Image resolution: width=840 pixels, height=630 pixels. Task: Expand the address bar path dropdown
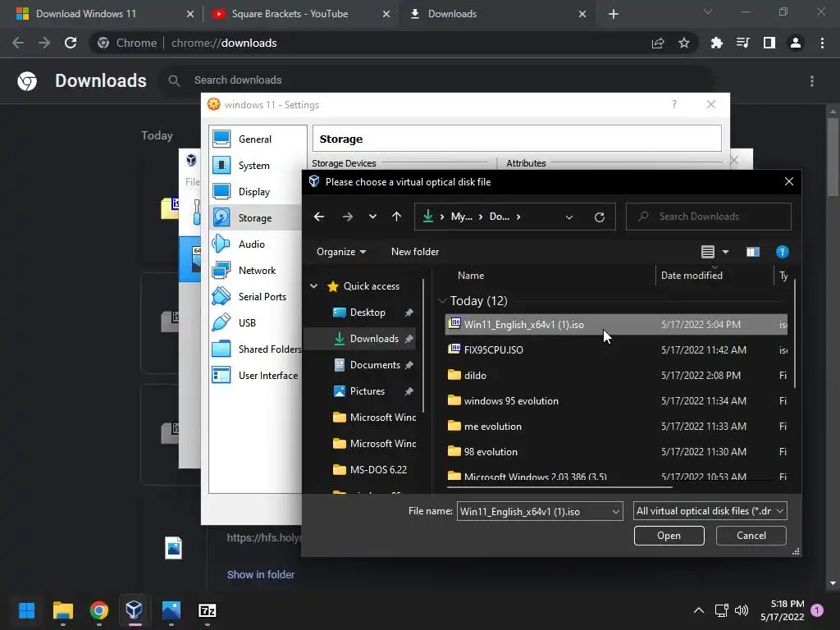coord(569,217)
